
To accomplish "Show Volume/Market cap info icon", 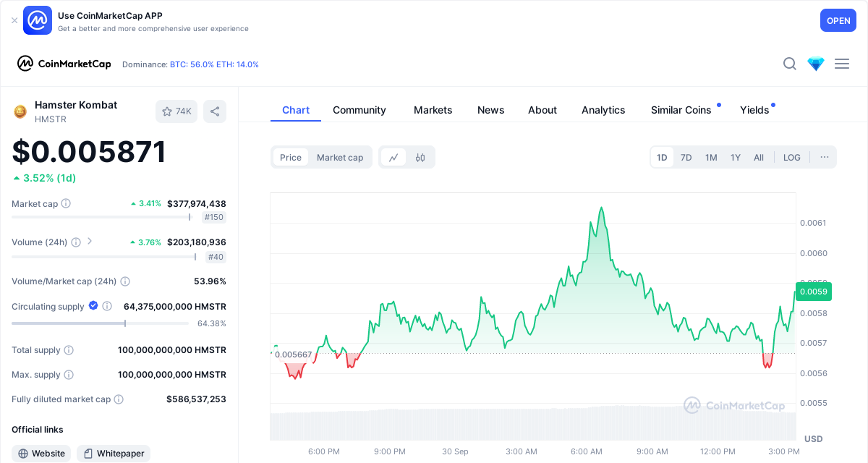I will click(x=125, y=281).
